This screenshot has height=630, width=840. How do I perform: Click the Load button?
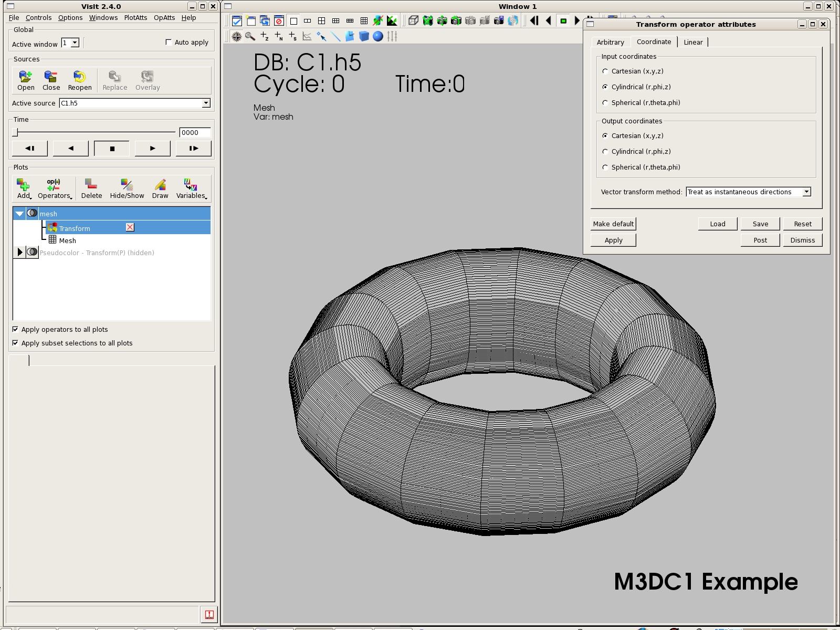(718, 224)
